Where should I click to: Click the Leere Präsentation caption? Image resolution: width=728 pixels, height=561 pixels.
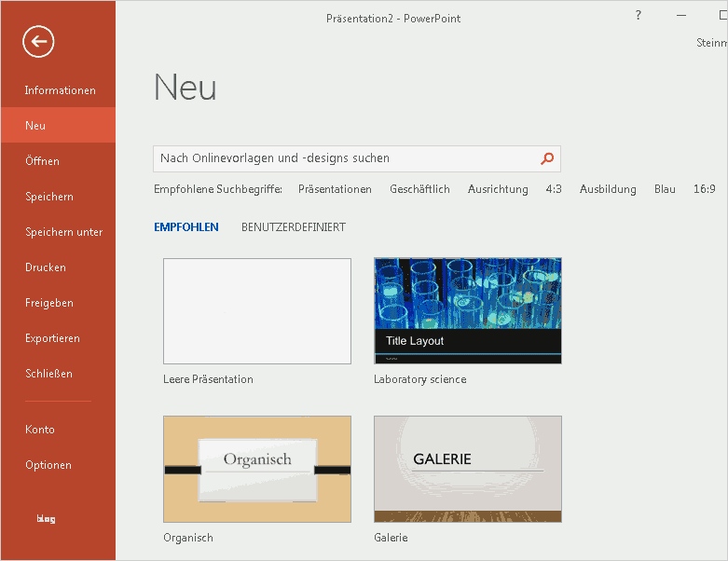coord(208,379)
